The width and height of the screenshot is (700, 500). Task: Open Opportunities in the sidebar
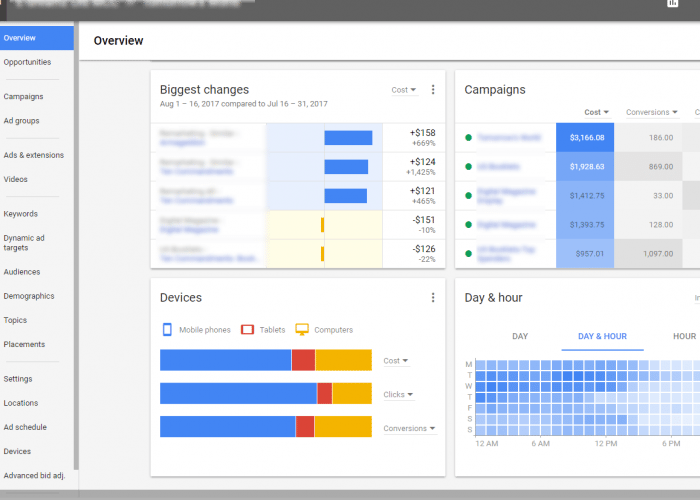(x=27, y=62)
